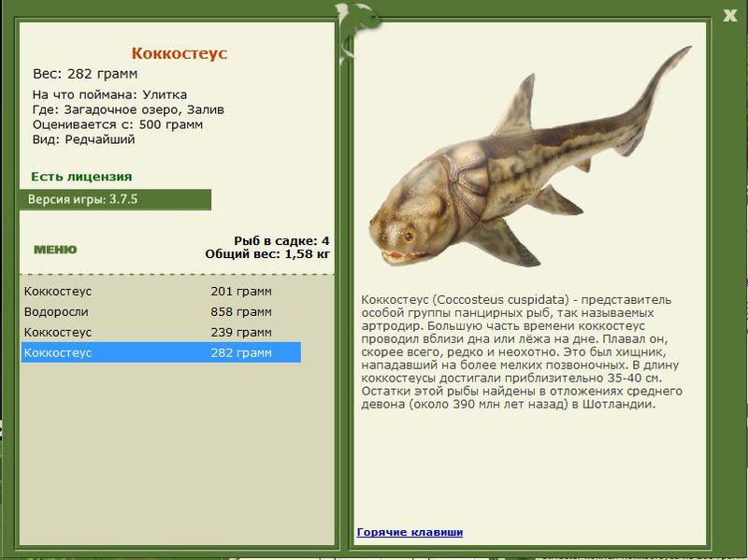Click the Рыб в садке: 4 counter
The width and height of the screenshot is (748, 560).
click(x=281, y=241)
